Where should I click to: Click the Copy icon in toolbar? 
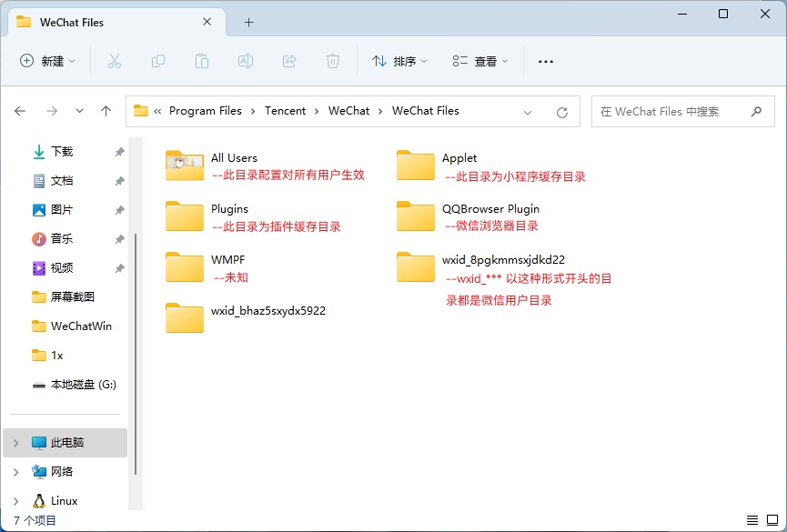(x=158, y=61)
